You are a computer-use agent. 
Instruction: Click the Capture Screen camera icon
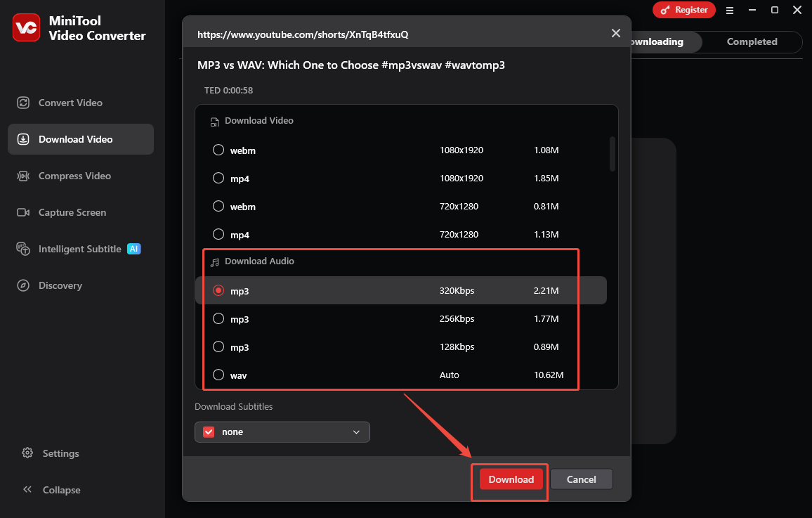pos(23,212)
